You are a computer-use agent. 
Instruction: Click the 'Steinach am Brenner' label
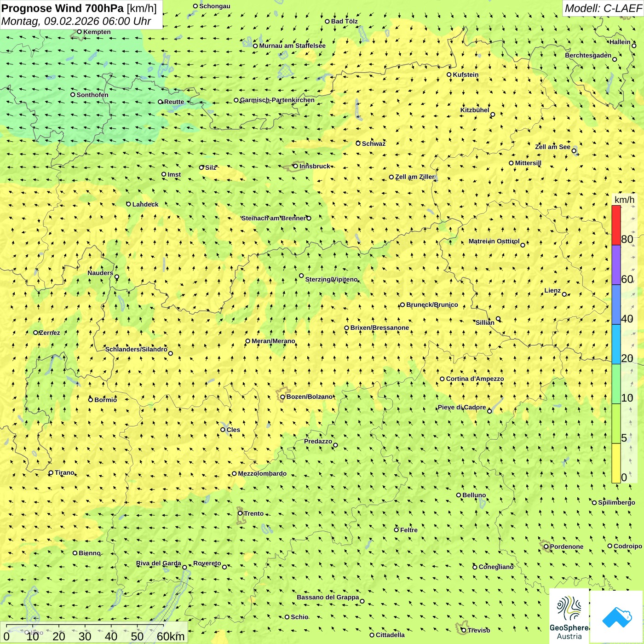(x=274, y=218)
